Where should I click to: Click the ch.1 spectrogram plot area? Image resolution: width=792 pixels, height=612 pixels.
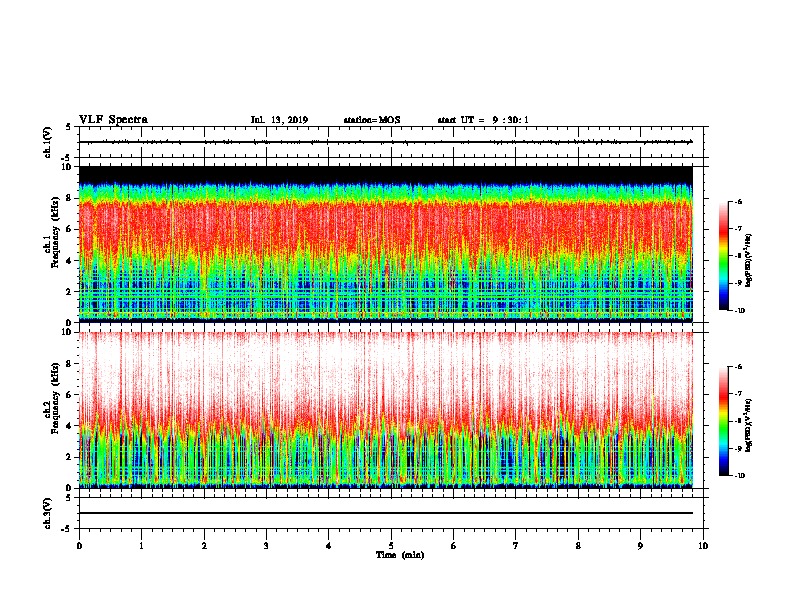(x=386, y=244)
